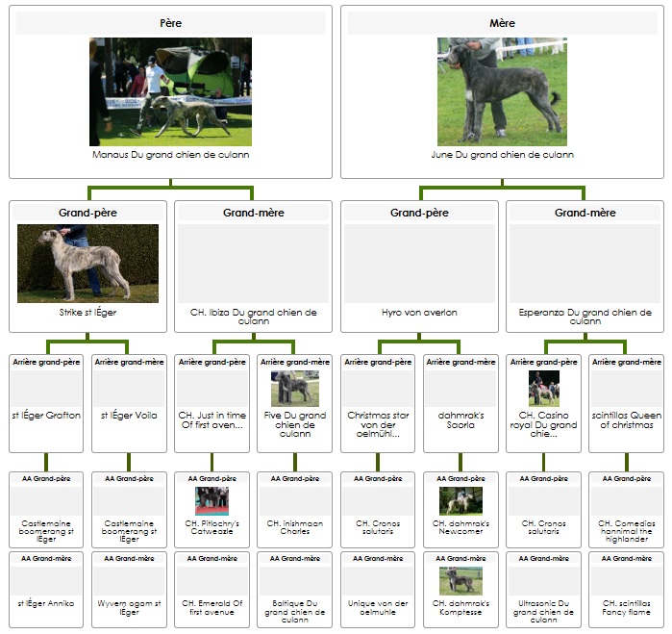Image resolution: width=672 pixels, height=634 pixels.
Task: Open the photo of June Du grand chien de culann
Action: pyautogui.click(x=502, y=91)
